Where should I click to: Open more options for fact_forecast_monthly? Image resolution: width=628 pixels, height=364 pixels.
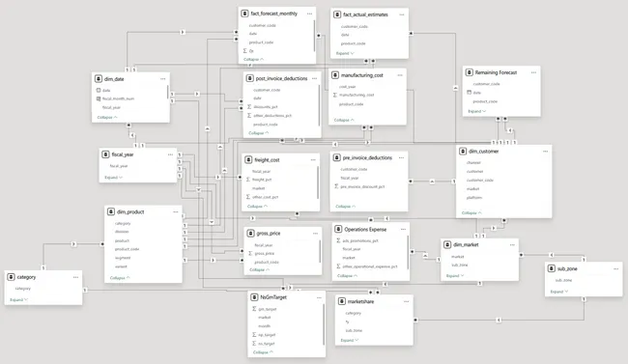309,14
